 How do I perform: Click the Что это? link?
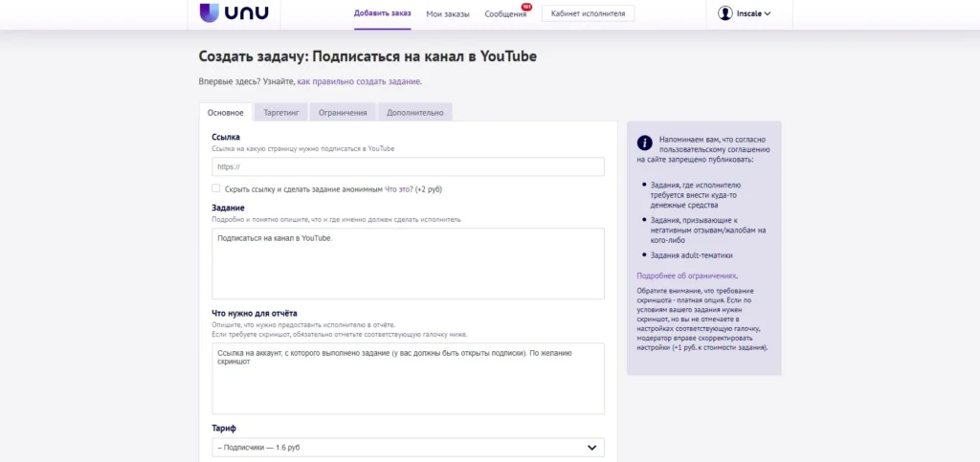399,189
